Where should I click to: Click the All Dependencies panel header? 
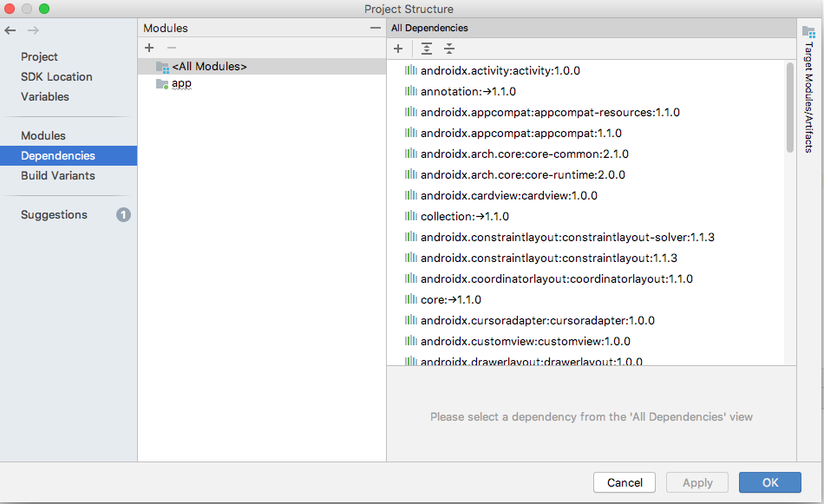pyautogui.click(x=592, y=28)
